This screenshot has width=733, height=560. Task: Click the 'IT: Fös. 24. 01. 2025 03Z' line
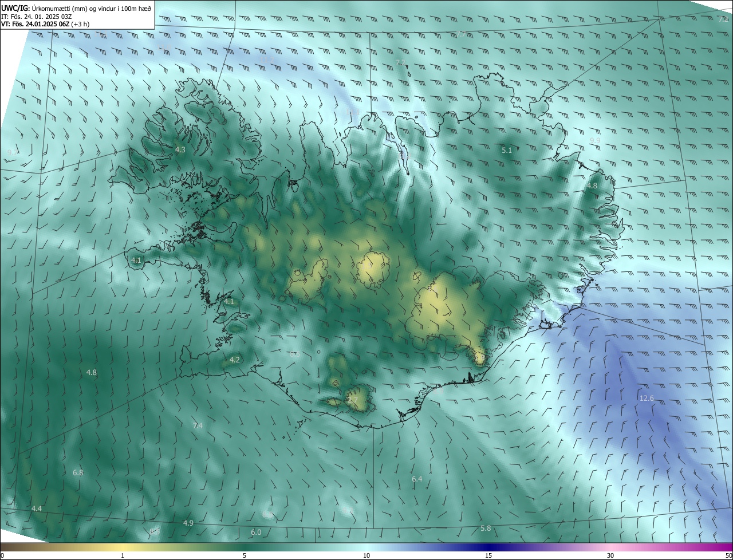pyautogui.click(x=36, y=16)
